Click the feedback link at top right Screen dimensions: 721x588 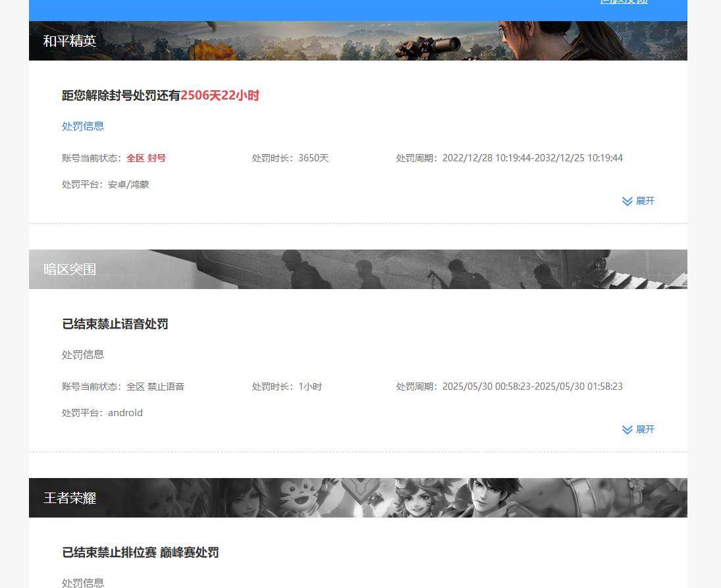[624, 3]
